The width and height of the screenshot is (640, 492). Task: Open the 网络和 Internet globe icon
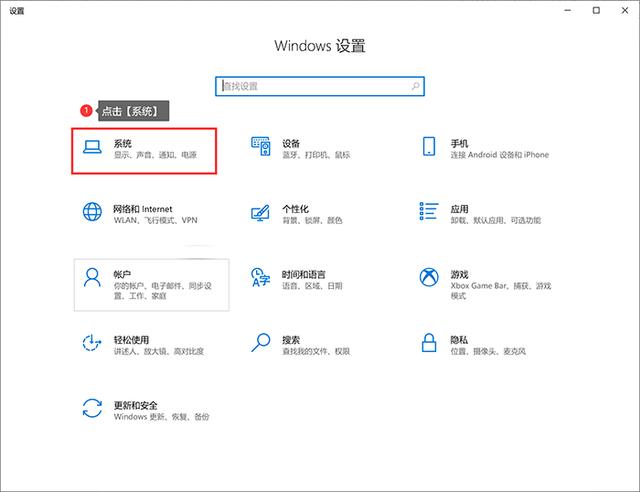tap(92, 213)
